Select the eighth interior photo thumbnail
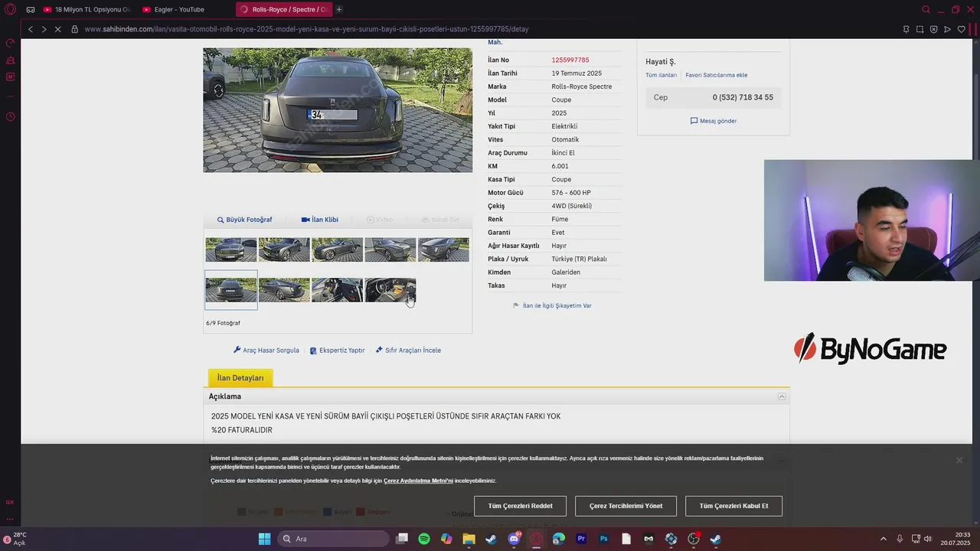980x551 pixels. point(337,290)
